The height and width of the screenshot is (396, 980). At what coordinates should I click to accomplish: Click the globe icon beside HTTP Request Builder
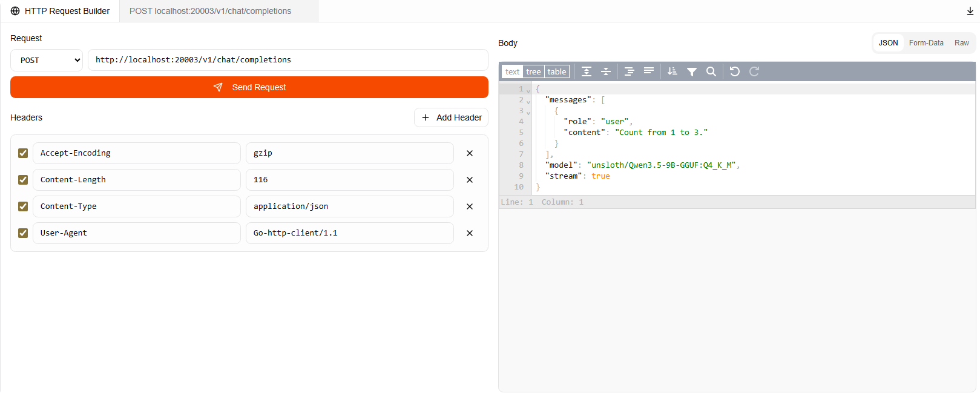point(15,11)
